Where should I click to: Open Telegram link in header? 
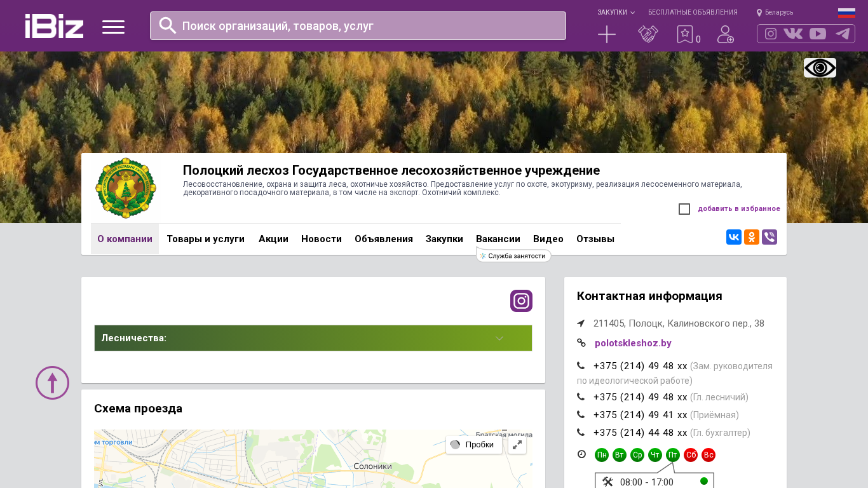pos(843,34)
